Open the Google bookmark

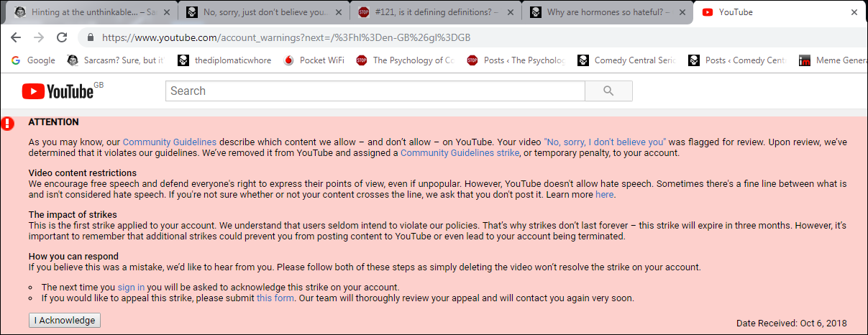pyautogui.click(x=33, y=60)
